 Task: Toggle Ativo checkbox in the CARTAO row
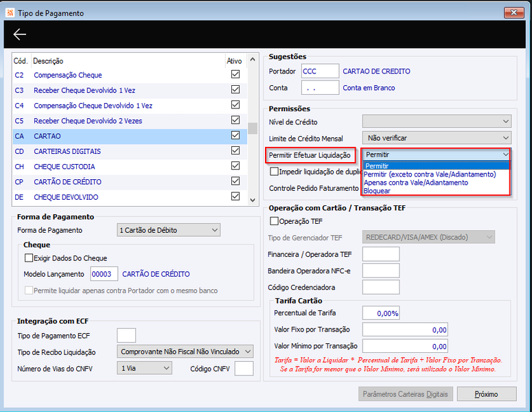(x=235, y=135)
